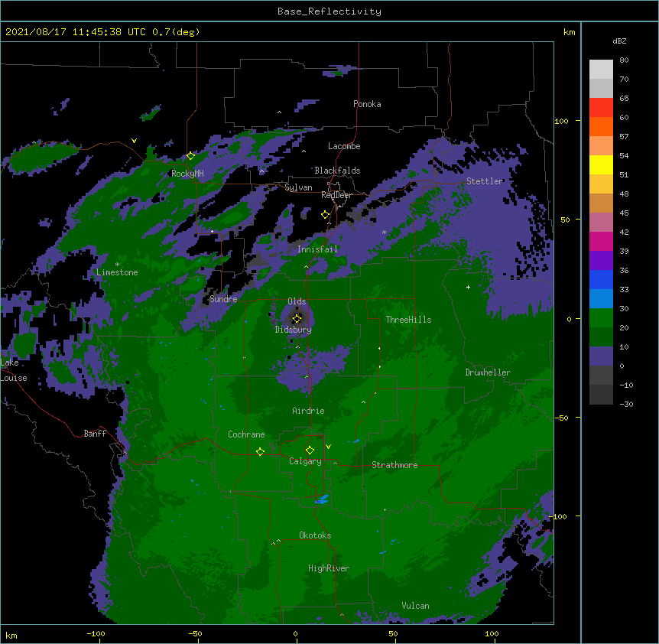
Task: Click the Olds label
Action: point(297,301)
